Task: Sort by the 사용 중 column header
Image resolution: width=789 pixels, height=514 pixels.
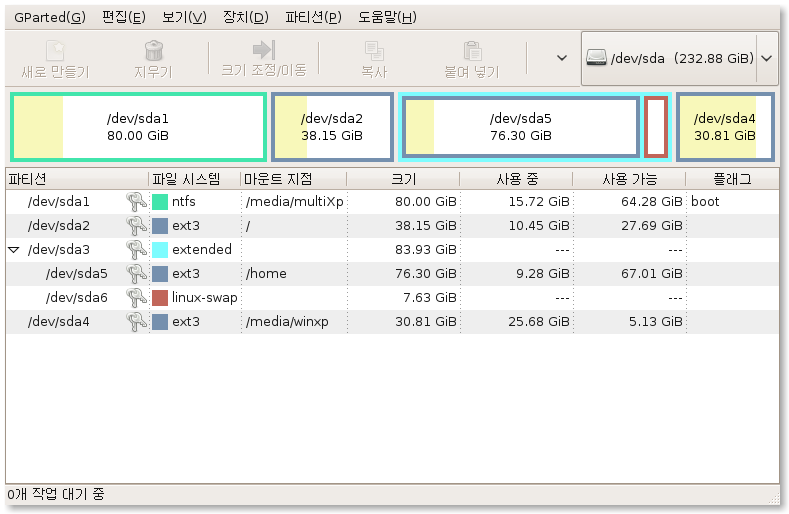Action: point(516,179)
